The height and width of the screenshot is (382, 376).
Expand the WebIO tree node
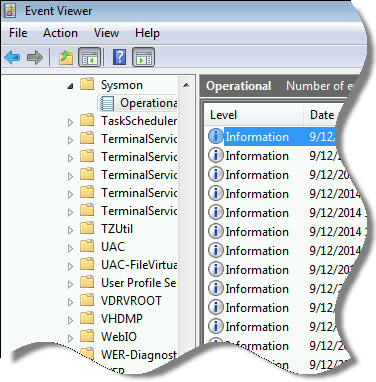(x=70, y=338)
